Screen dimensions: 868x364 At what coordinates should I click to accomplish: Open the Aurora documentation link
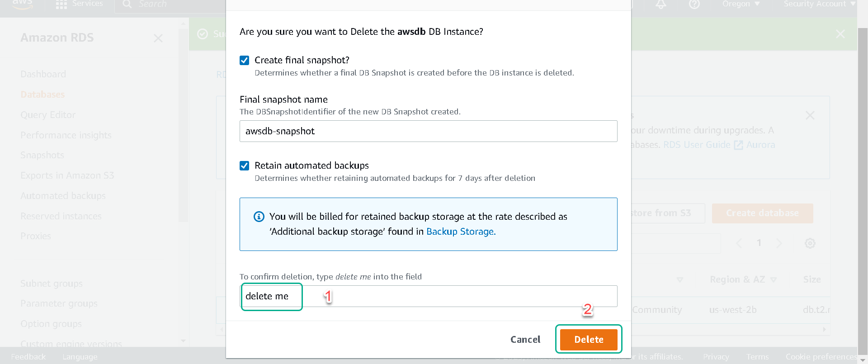tap(760, 145)
